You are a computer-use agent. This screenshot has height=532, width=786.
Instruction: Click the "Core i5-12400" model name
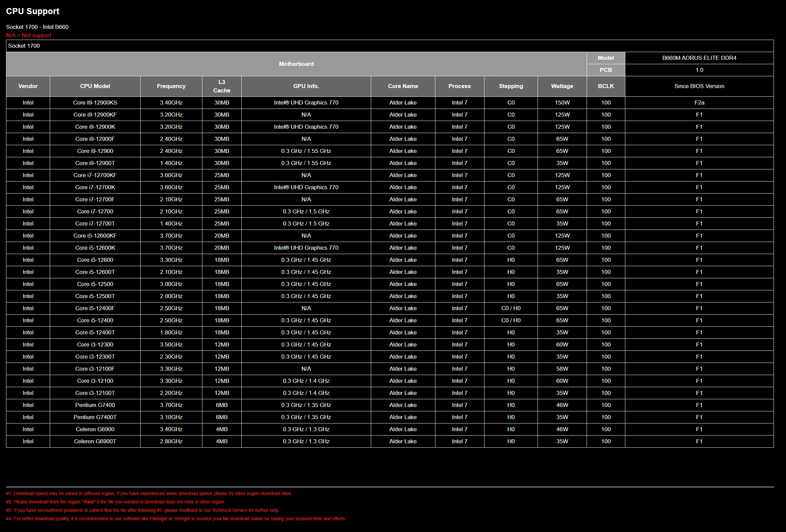[x=95, y=320]
